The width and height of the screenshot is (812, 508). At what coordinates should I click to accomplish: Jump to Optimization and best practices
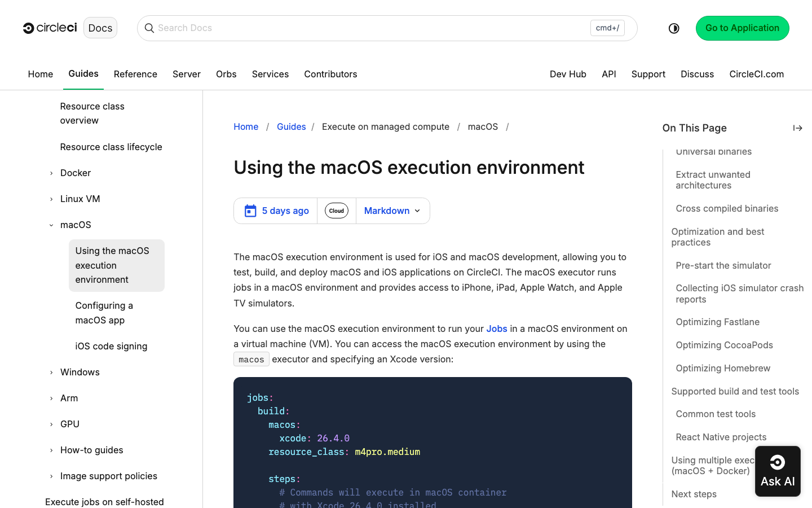coord(717,237)
